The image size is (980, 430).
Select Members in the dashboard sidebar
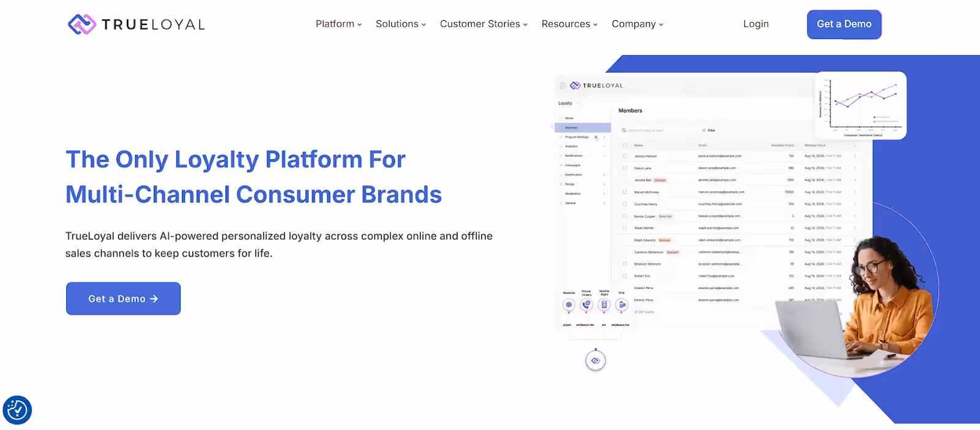click(582, 127)
